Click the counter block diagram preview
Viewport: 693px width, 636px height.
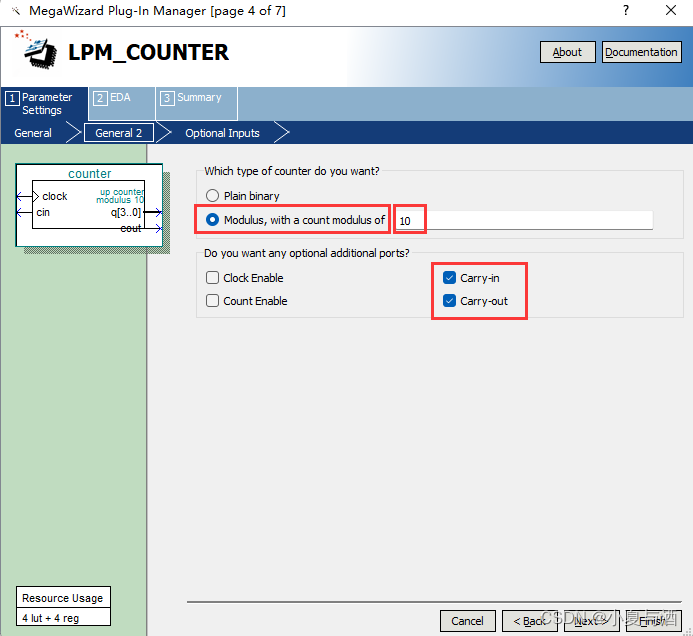pyautogui.click(x=89, y=205)
